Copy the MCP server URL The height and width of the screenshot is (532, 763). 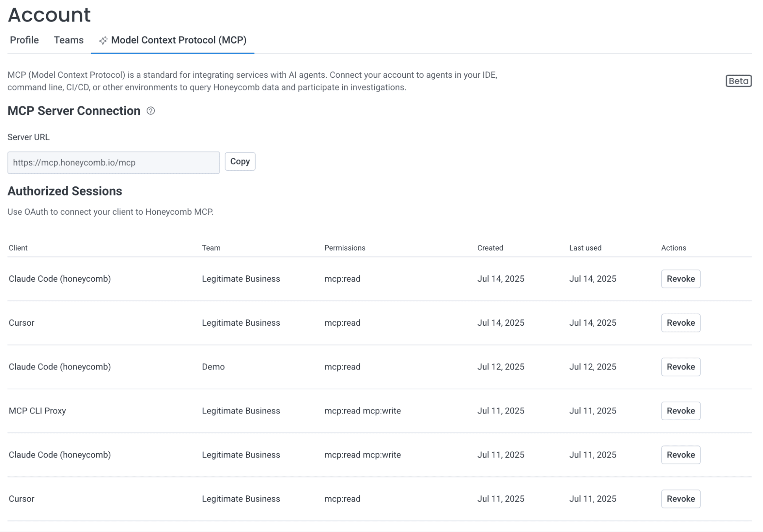[x=240, y=162]
